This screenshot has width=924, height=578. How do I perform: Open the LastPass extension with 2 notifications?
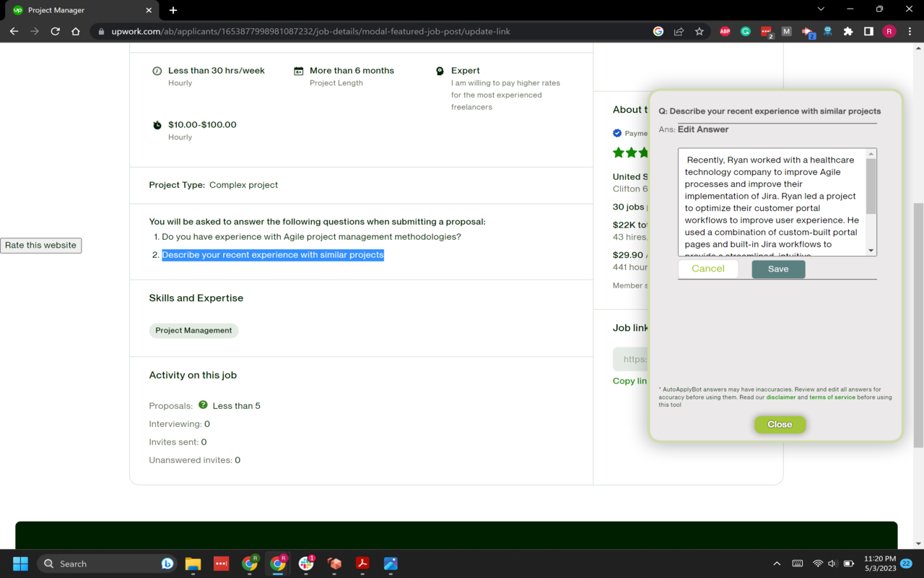(766, 31)
